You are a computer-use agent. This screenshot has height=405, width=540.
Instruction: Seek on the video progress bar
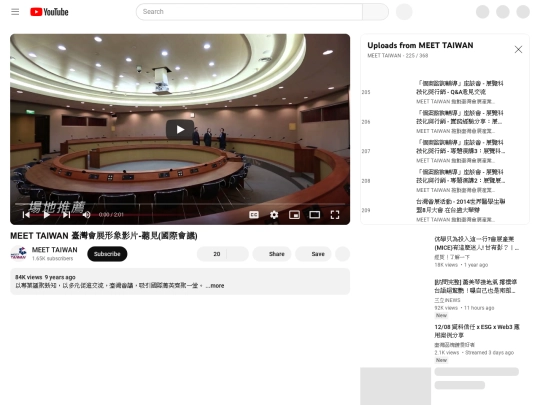click(180, 204)
